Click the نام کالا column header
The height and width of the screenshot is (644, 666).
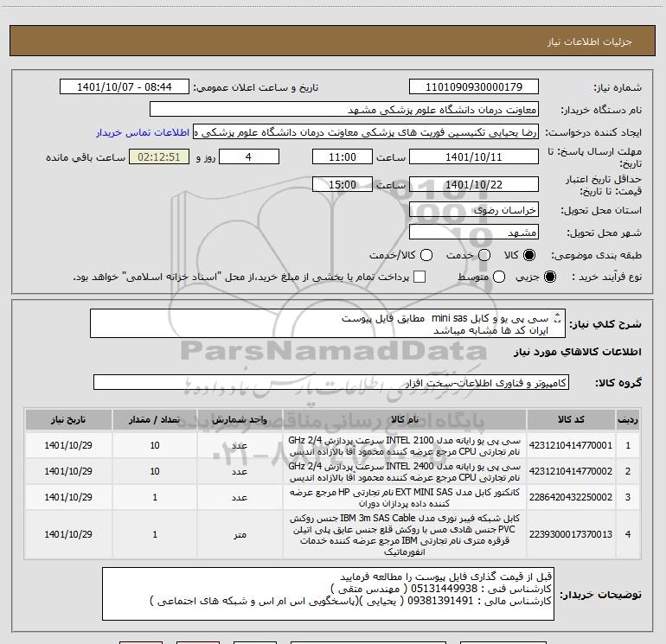pos(405,419)
